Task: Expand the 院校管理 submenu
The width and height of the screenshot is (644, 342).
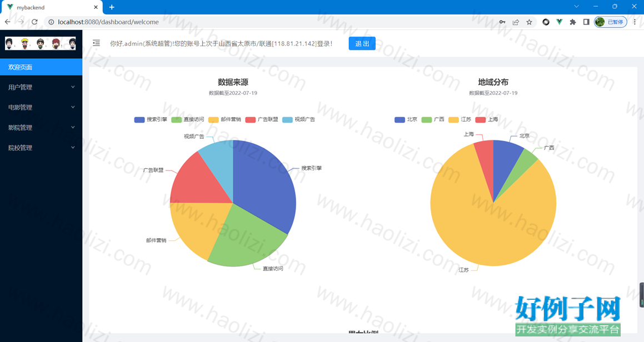Action: pyautogui.click(x=41, y=147)
